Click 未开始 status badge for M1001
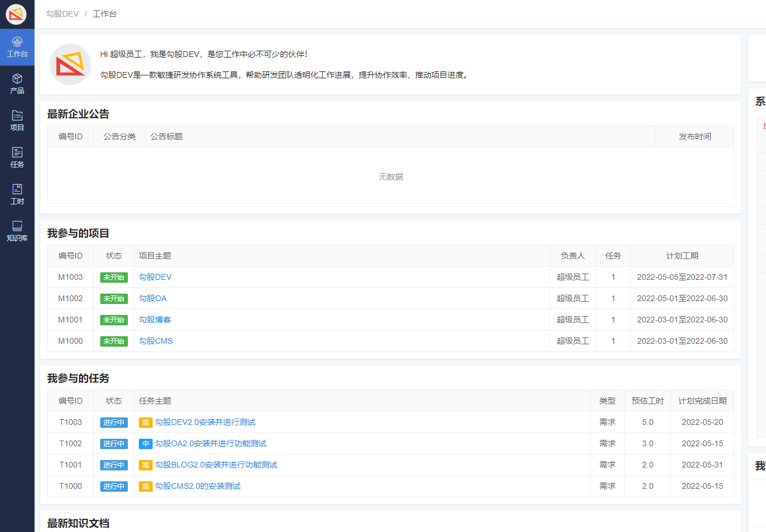766x532 pixels. tap(114, 320)
